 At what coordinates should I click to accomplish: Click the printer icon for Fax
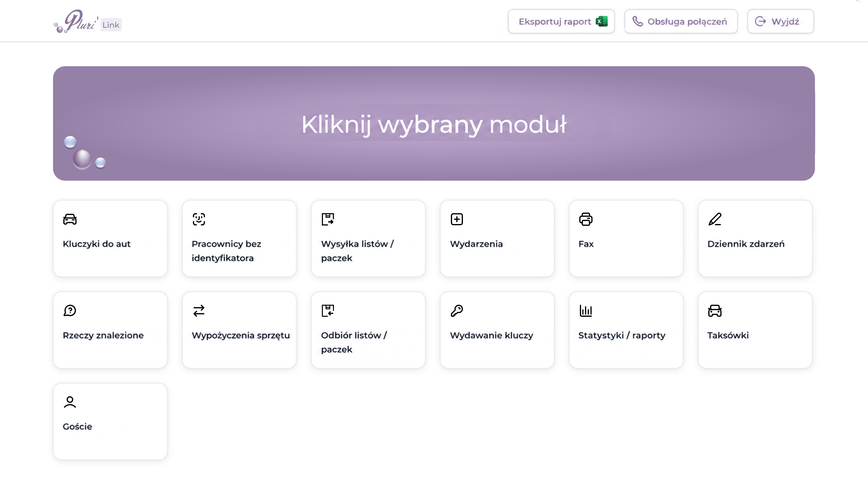[586, 219]
